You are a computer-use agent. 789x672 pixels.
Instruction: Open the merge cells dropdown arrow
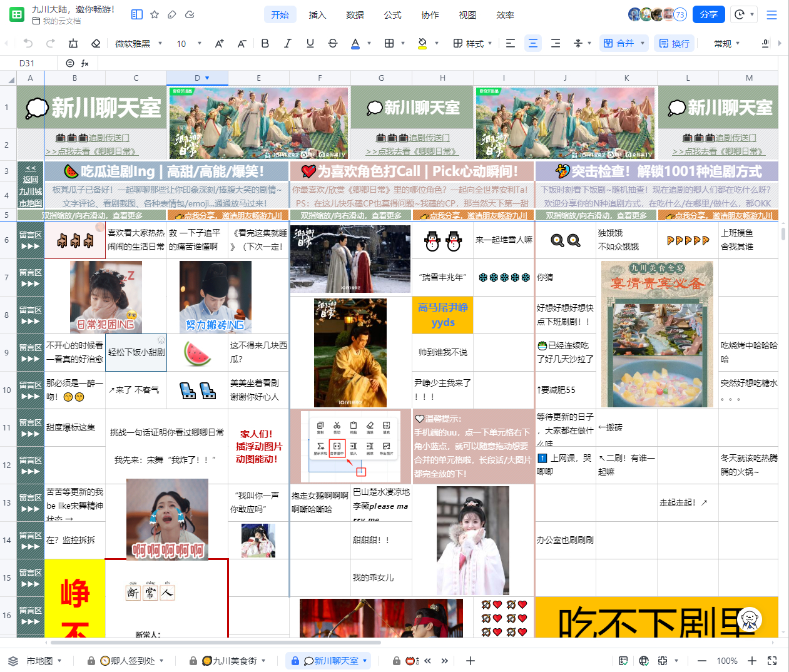pos(643,43)
